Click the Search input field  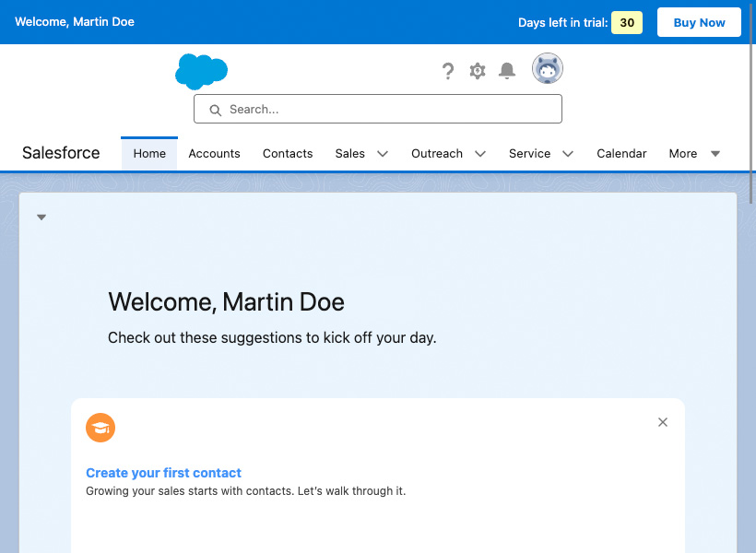click(x=378, y=109)
